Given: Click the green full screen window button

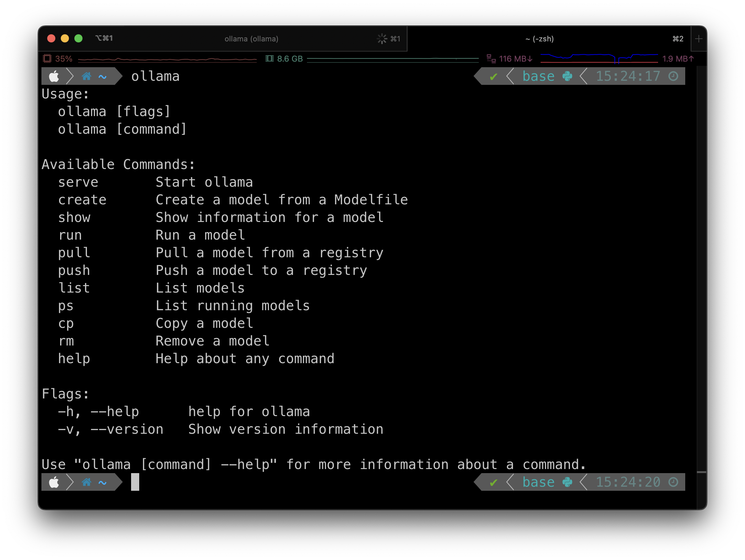Looking at the screenshot, I should pyautogui.click(x=78, y=38).
